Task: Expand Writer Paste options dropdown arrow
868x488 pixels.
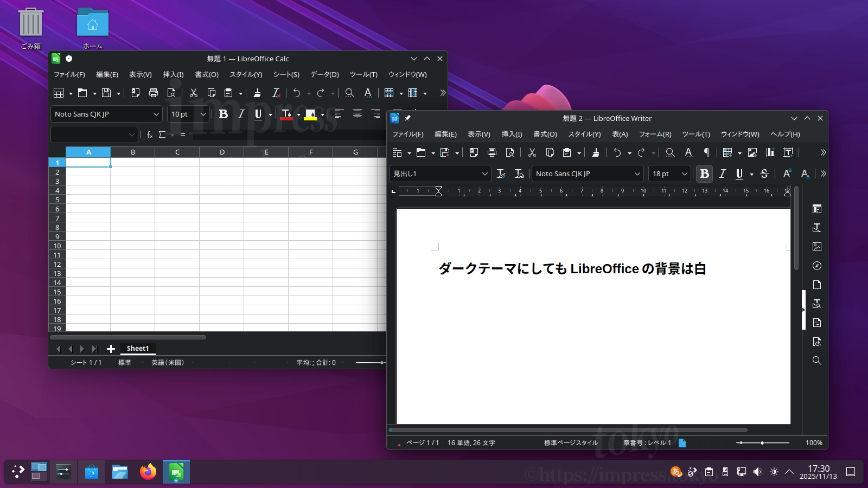Action: [x=579, y=153]
